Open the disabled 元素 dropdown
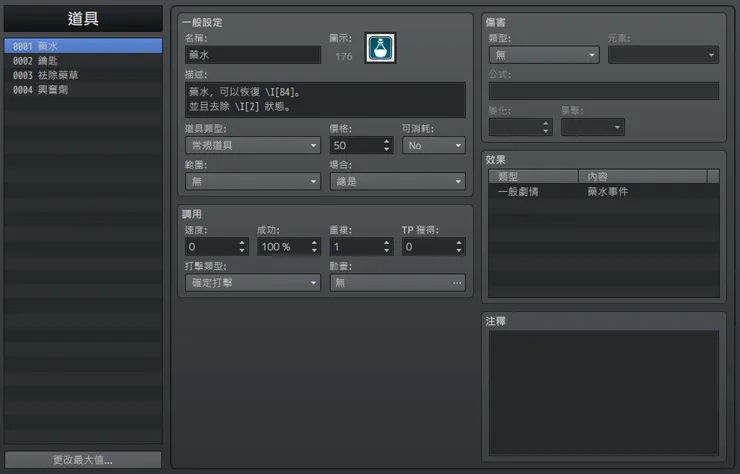 pos(664,55)
